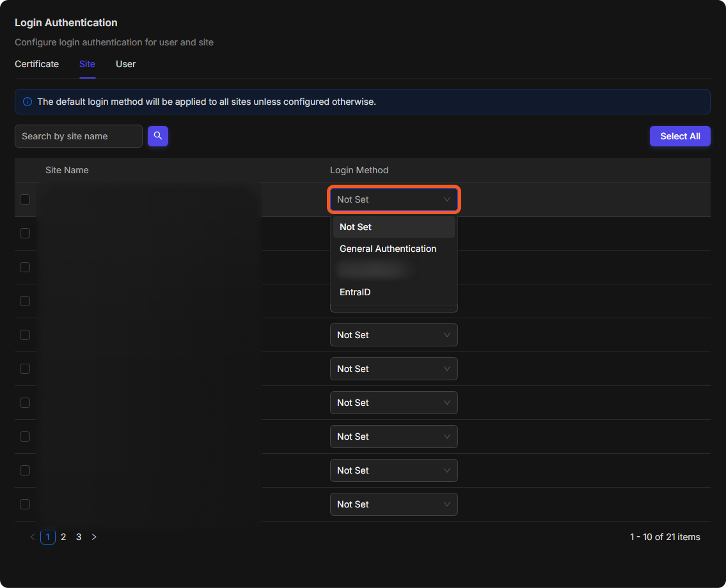Switch to the Certificate tab

click(x=36, y=64)
